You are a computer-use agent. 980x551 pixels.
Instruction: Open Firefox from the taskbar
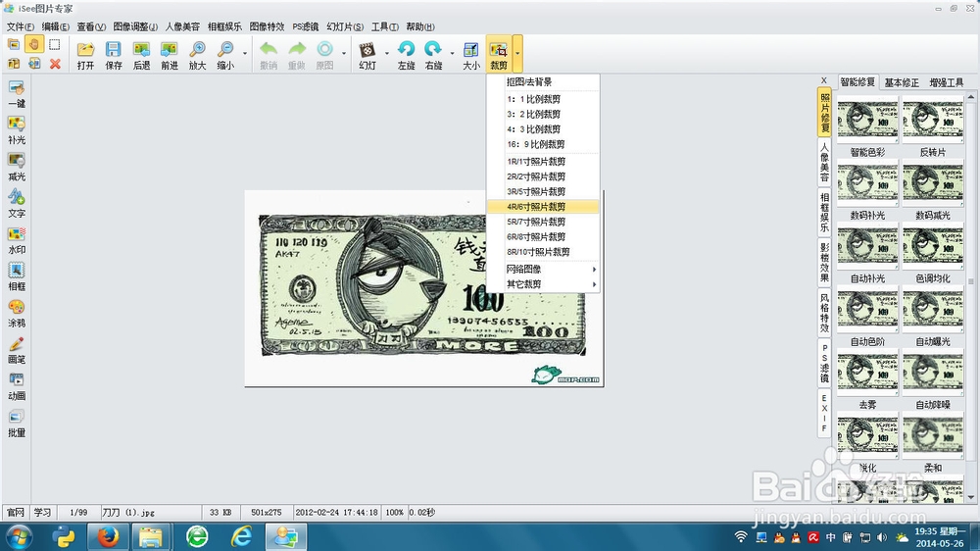108,536
